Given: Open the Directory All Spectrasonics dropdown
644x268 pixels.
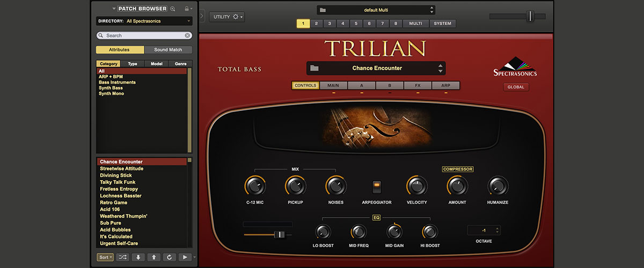Looking at the screenshot, I should tap(144, 21).
